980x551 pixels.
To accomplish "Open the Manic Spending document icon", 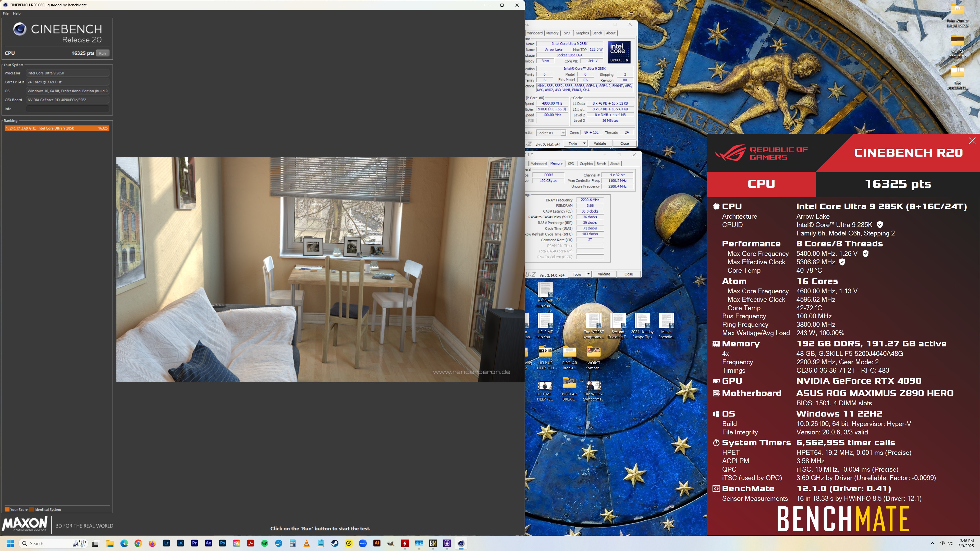I will pos(666,326).
